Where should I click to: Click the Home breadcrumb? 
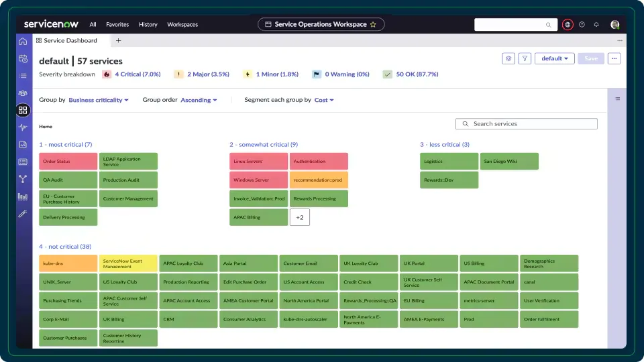pos(46,127)
